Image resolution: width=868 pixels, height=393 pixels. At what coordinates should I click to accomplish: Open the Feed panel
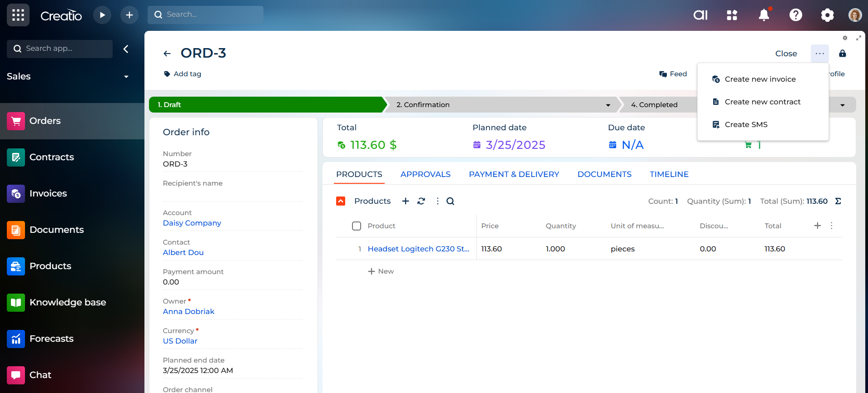tap(673, 74)
